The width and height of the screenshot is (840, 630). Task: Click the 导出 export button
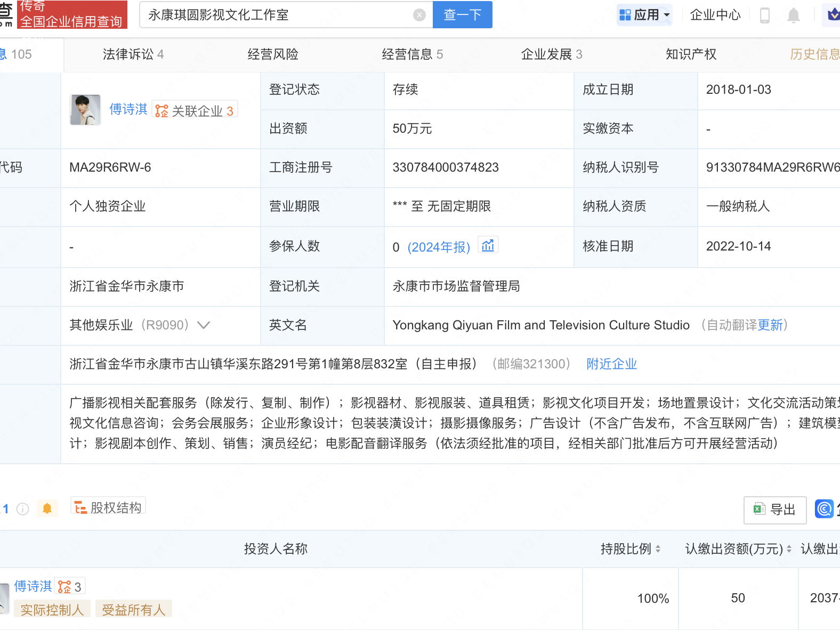774,510
